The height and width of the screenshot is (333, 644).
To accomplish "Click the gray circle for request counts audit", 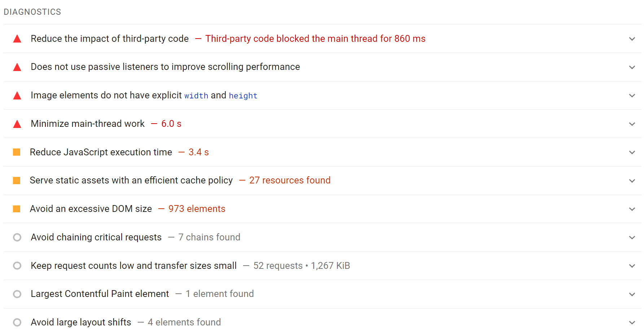I will (x=17, y=266).
